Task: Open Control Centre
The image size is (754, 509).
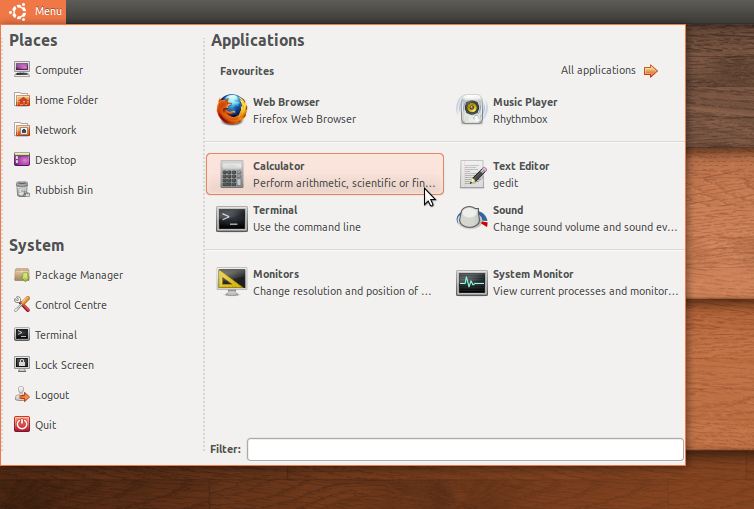Action: point(70,305)
